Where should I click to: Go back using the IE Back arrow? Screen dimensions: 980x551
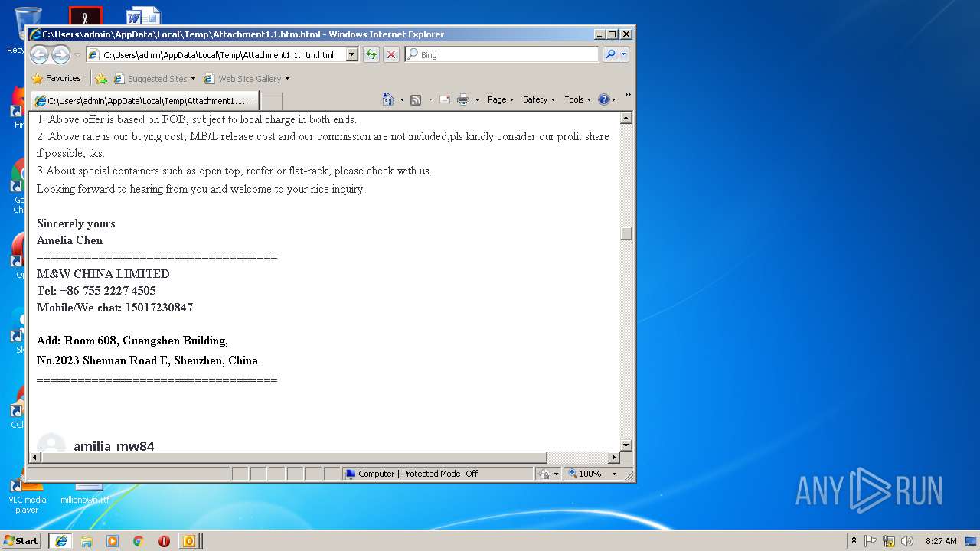40,54
